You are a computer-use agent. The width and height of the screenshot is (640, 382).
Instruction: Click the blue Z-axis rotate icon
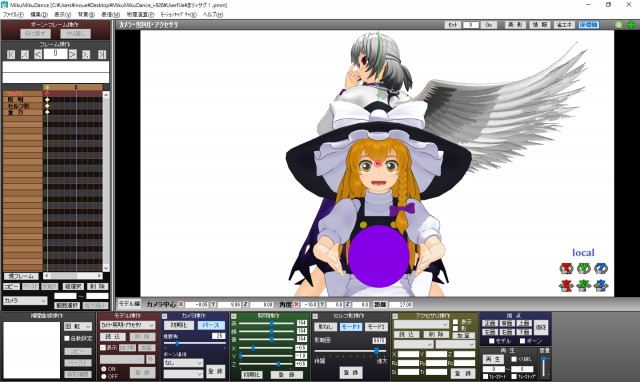(x=601, y=268)
